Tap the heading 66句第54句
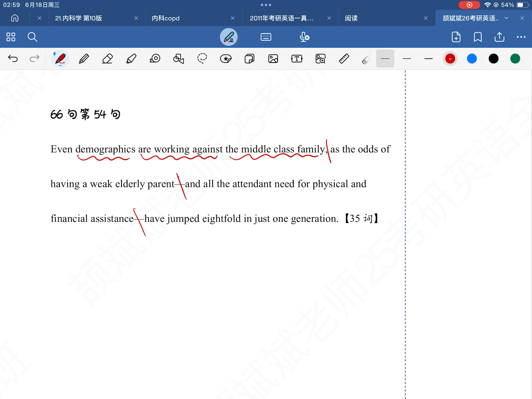 pyautogui.click(x=85, y=114)
